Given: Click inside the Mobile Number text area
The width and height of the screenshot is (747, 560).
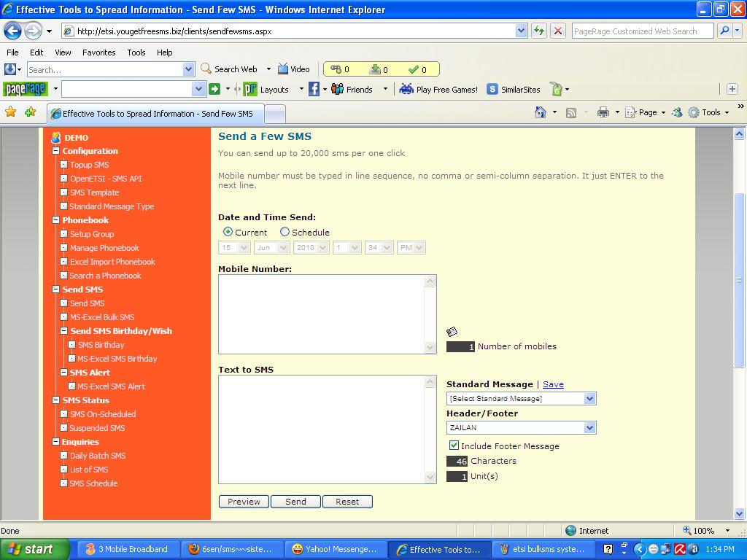Looking at the screenshot, I should click(322, 314).
